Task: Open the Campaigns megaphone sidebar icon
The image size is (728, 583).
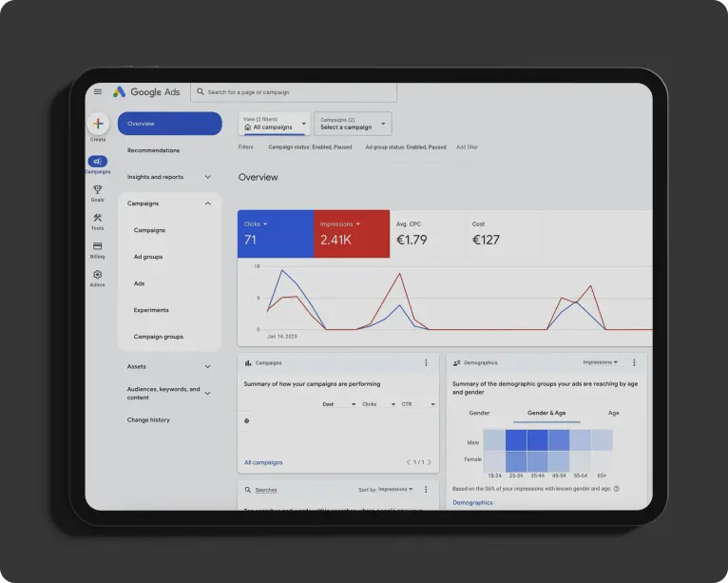Action: [98, 161]
